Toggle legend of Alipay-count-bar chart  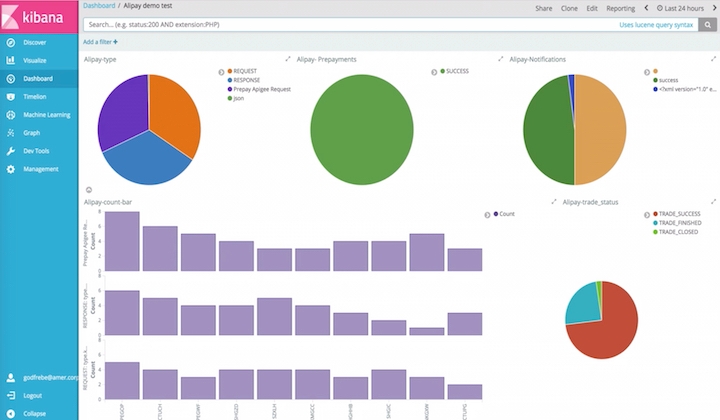click(487, 215)
